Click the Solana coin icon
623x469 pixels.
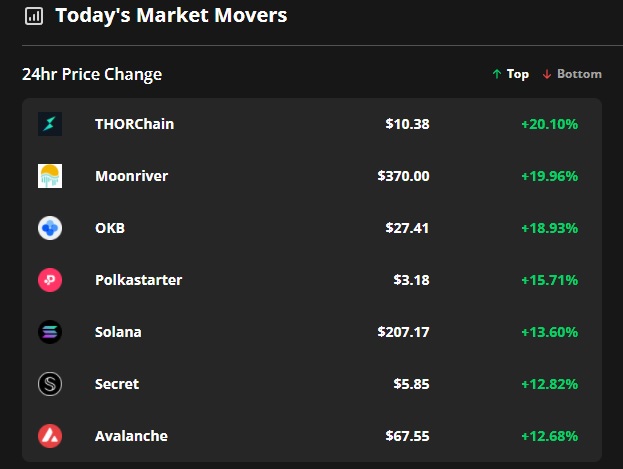tap(50, 332)
